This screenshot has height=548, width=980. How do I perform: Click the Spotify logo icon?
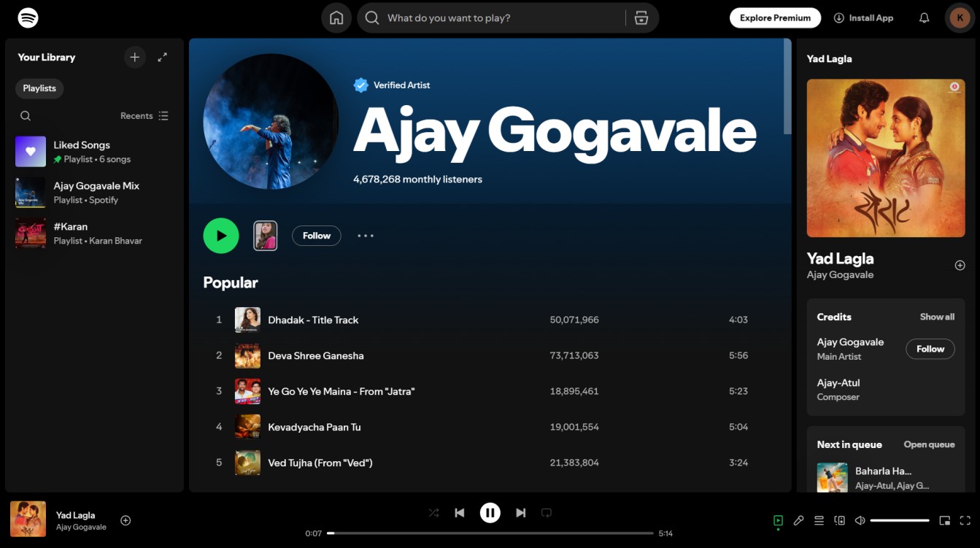[x=28, y=18]
